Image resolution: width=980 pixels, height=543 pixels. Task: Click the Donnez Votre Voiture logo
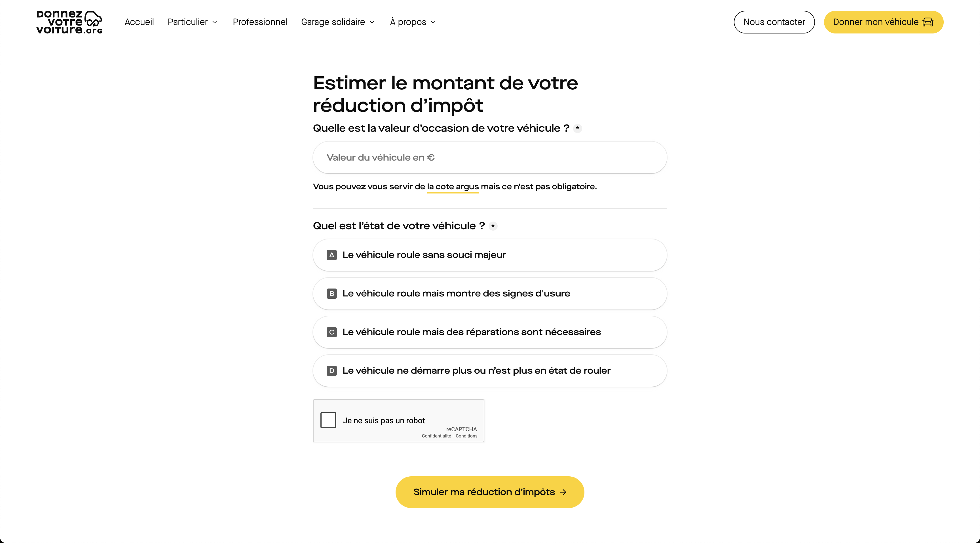(69, 22)
